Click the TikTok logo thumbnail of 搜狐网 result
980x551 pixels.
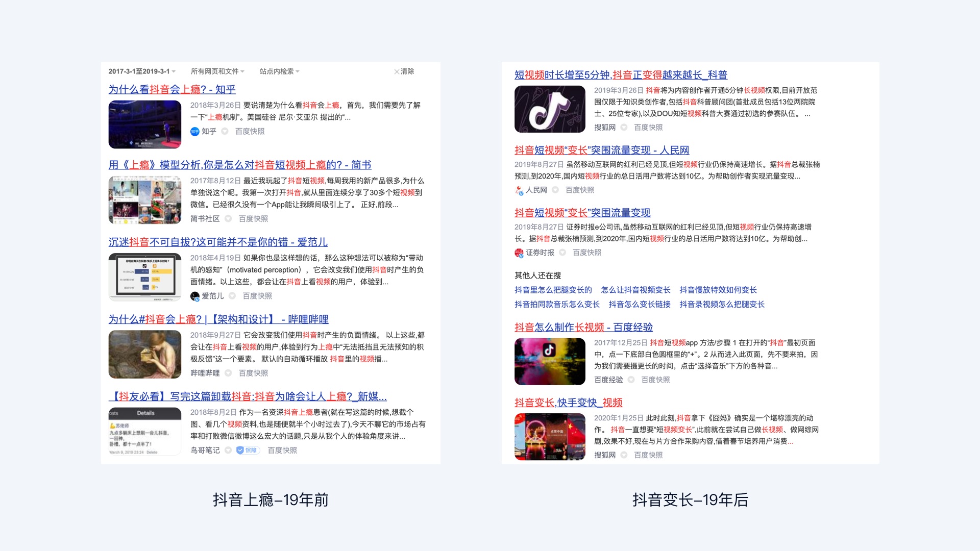click(550, 109)
